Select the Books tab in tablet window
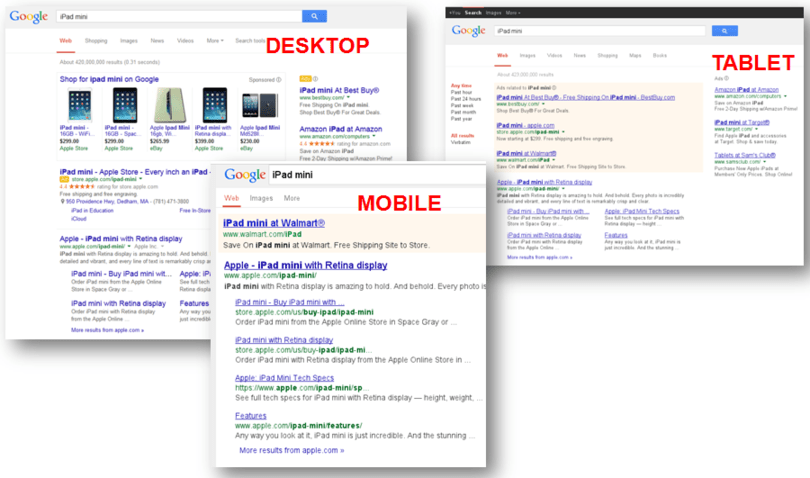Image resolution: width=810 pixels, height=478 pixels. [x=660, y=56]
